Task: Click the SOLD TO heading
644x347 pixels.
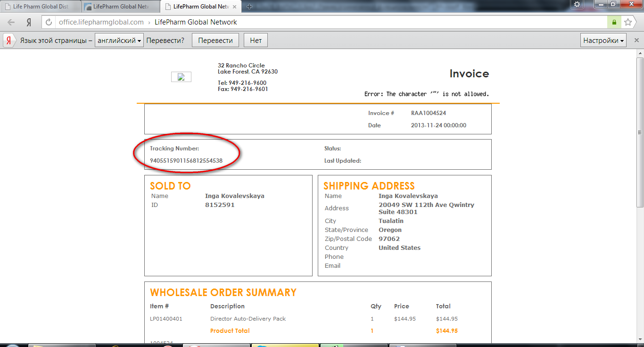Action: [170, 186]
